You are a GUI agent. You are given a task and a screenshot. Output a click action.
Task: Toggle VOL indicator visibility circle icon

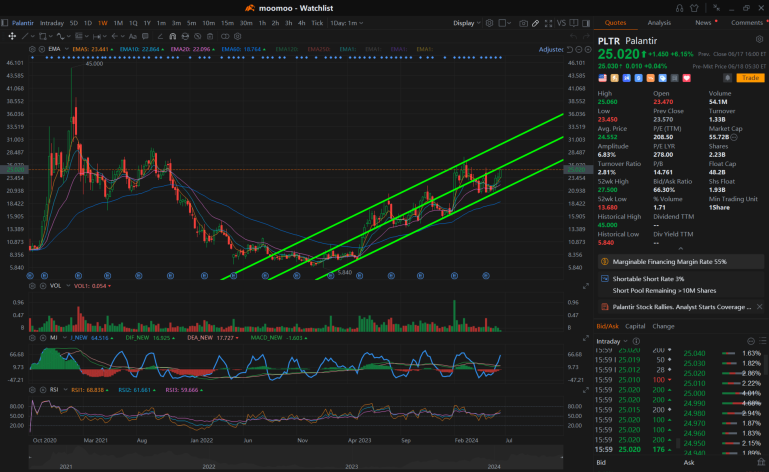tap(42, 286)
